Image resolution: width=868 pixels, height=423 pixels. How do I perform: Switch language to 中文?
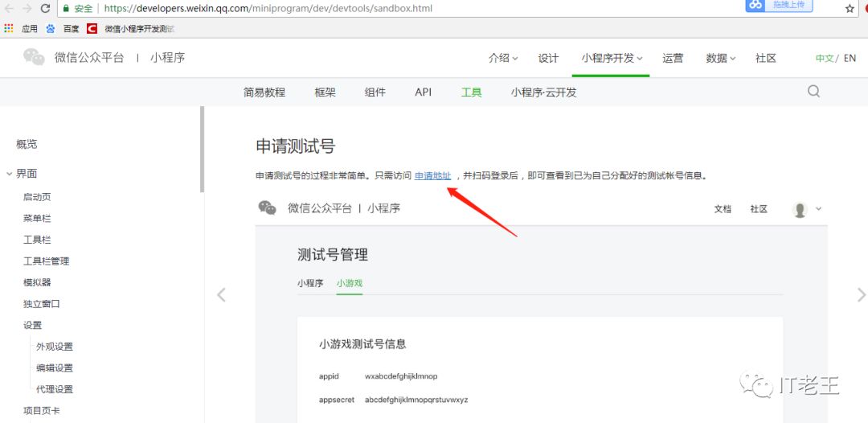click(x=825, y=58)
